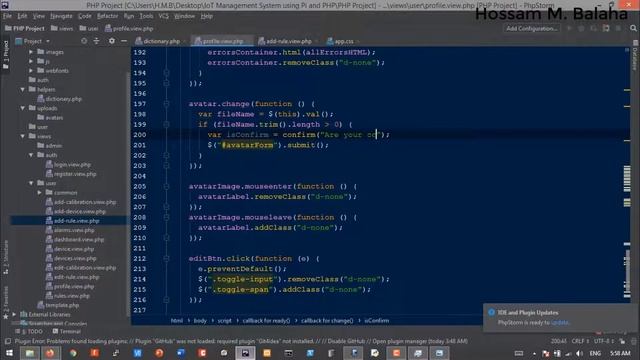This screenshot has width=640, height=360.
Task: Open the Favorites tool window tab
Action: coord(5,302)
